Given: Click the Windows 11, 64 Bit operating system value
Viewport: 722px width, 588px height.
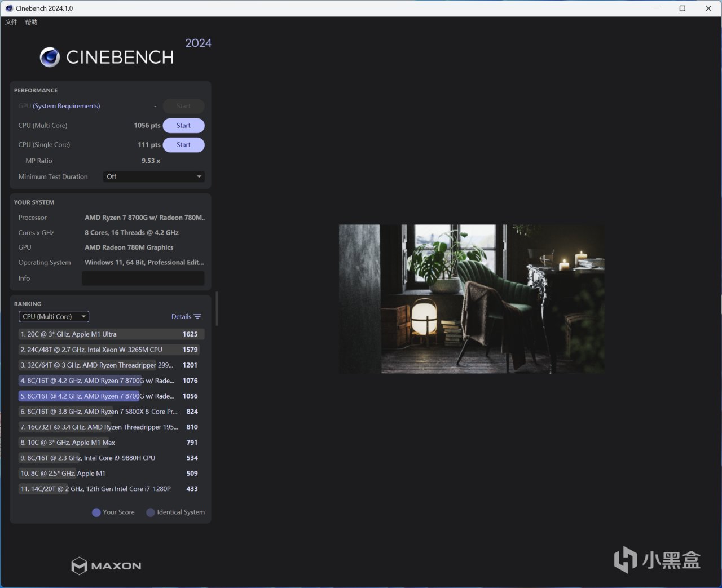Looking at the screenshot, I should pyautogui.click(x=144, y=263).
